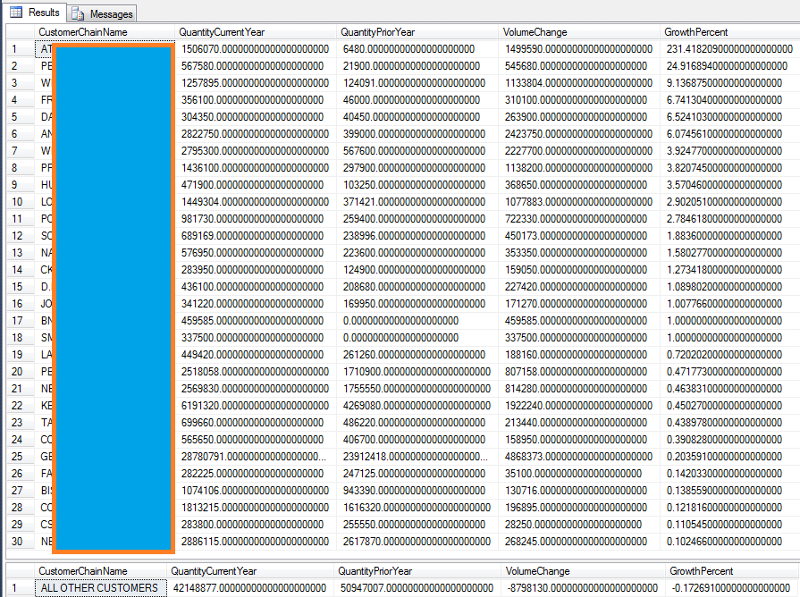Select row header 17 in the results grid

click(x=20, y=320)
